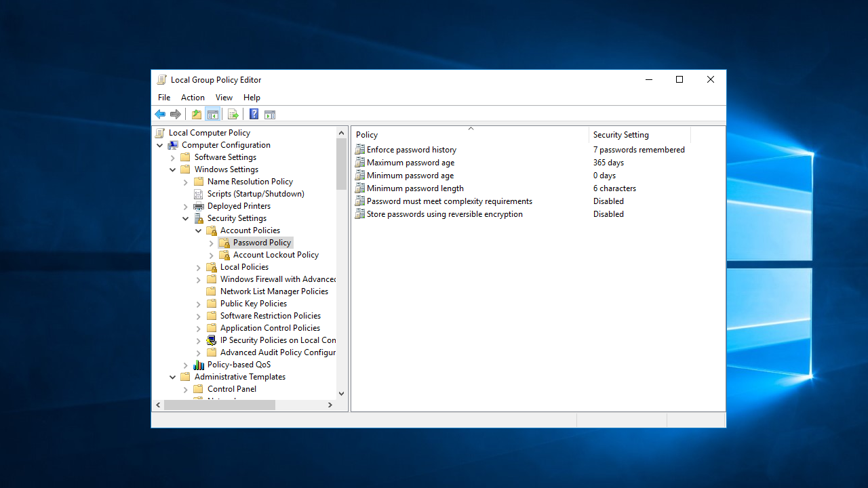Screen dimensions: 868x488
Task: Click the Up One Level folder icon
Action: tap(197, 115)
